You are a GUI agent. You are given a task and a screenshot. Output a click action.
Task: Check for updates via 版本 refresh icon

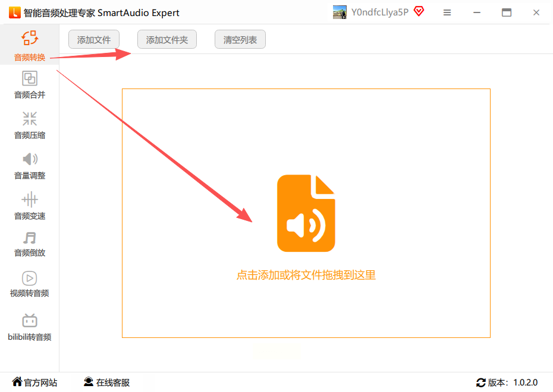481,382
